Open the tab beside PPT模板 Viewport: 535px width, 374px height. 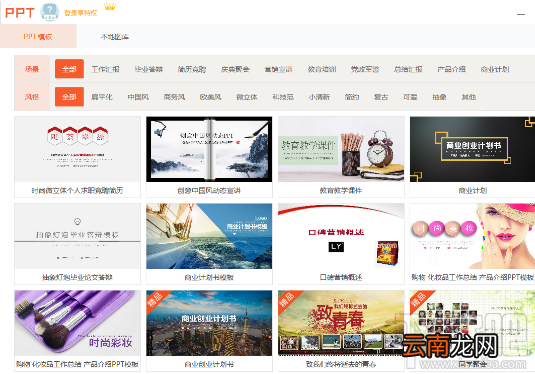pos(115,37)
